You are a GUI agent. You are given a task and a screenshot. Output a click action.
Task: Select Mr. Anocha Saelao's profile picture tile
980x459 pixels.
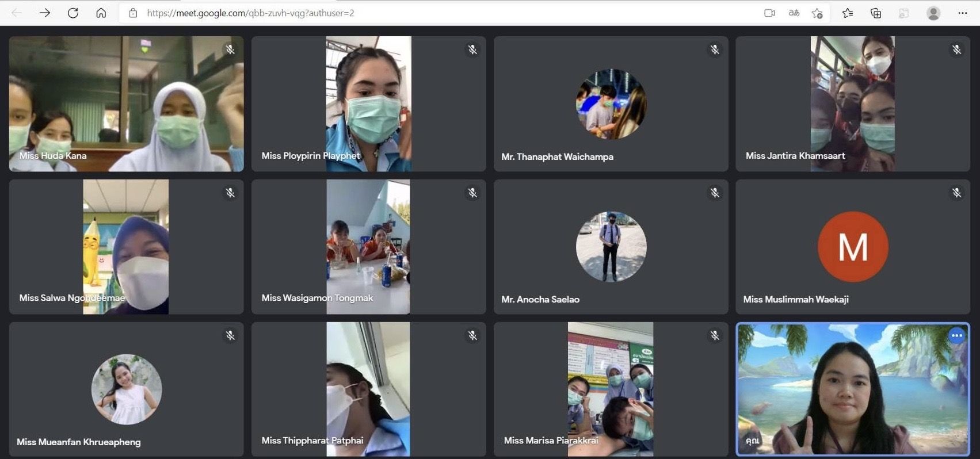(x=611, y=247)
